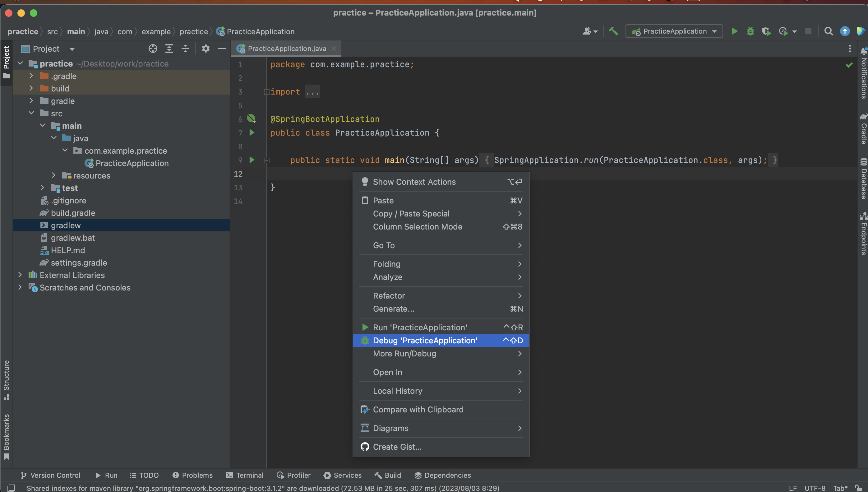Select Debug 'PracticeApplication' from the context menu
The image size is (868, 492).
pyautogui.click(x=425, y=340)
